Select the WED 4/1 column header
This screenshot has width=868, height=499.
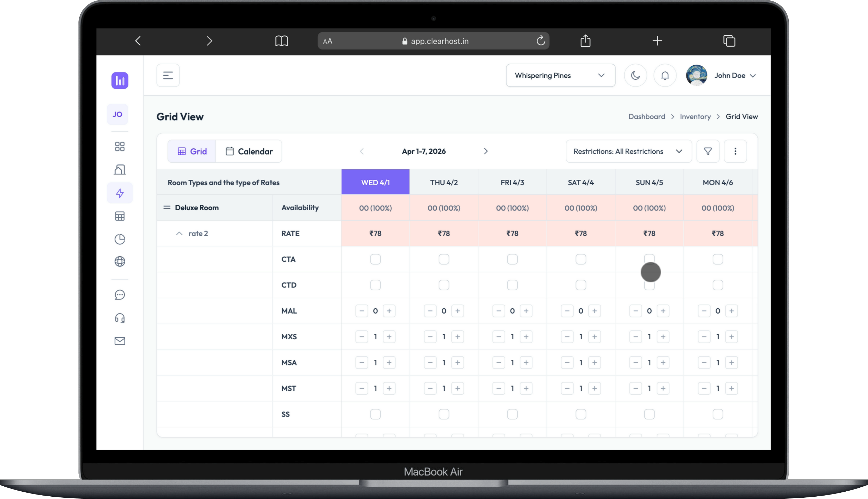pos(375,182)
